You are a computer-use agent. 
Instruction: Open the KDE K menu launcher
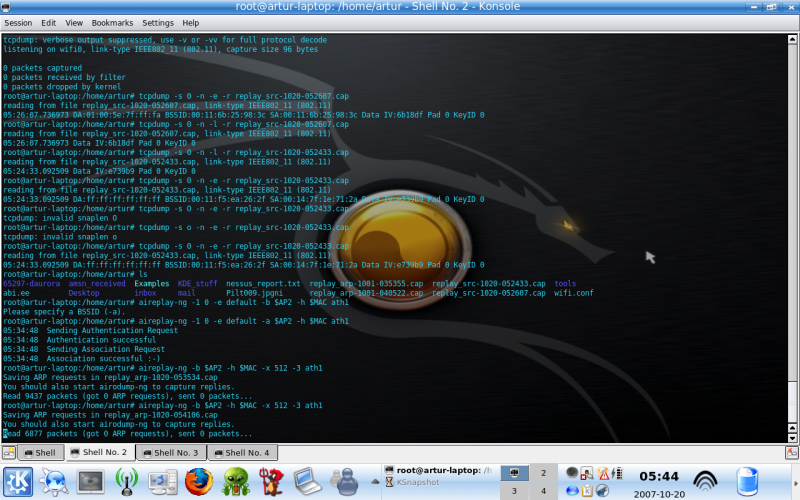tap(18, 481)
